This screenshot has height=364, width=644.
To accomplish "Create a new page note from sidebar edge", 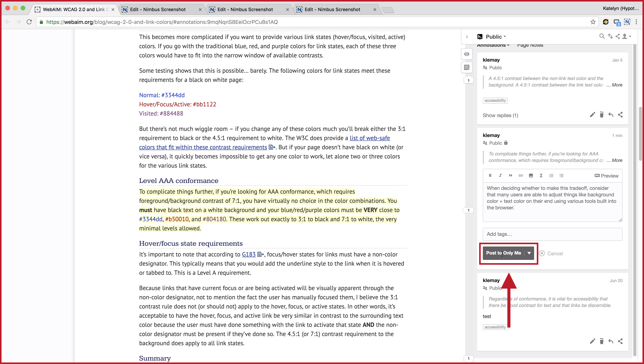I will point(467,68).
